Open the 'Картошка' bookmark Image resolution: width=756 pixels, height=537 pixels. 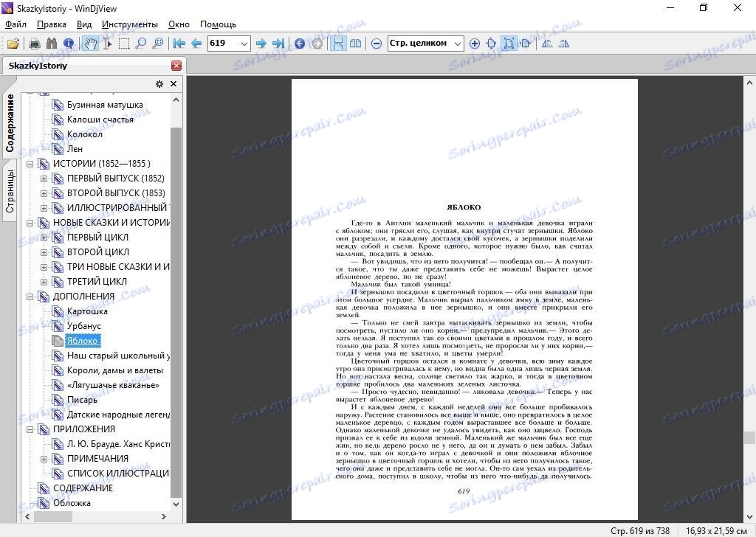point(87,311)
